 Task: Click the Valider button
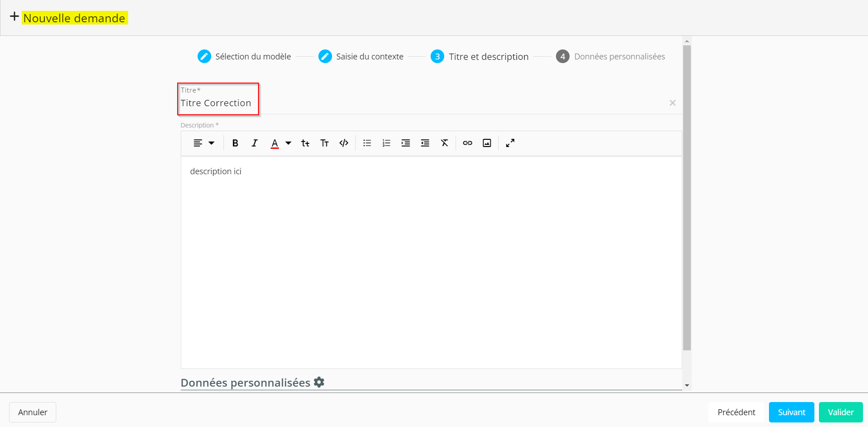[x=840, y=412]
